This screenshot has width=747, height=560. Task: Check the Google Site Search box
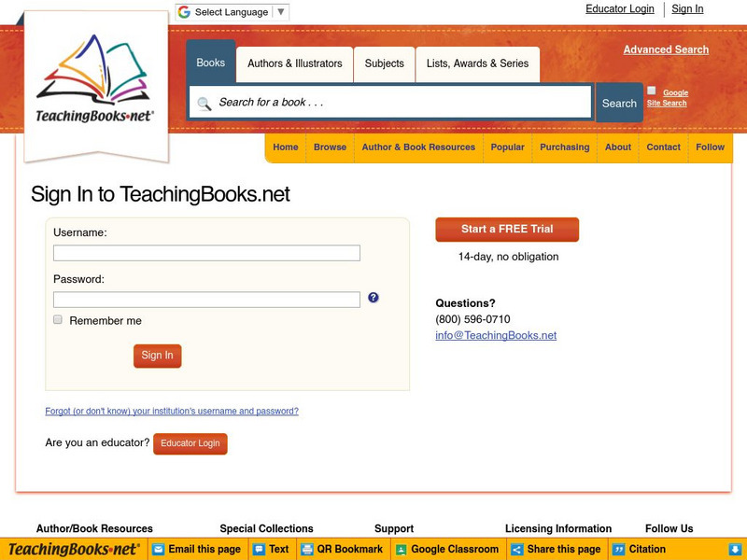tap(651, 90)
